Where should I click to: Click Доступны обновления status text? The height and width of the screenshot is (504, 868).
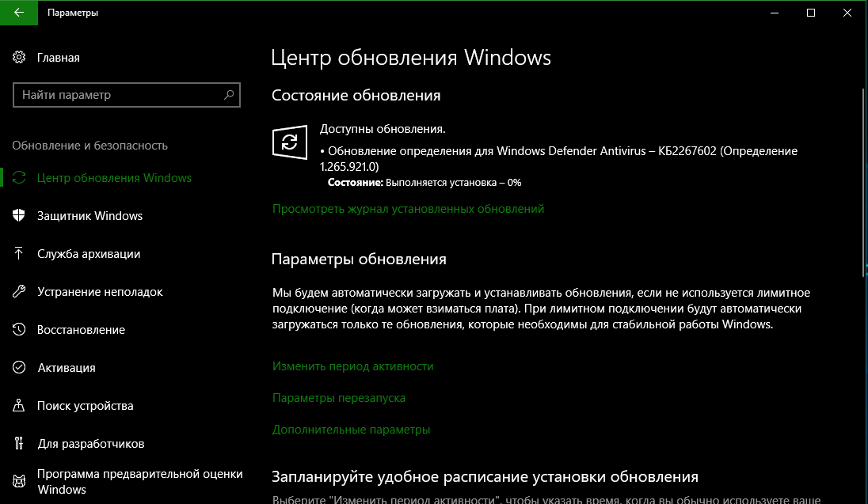[x=383, y=129]
